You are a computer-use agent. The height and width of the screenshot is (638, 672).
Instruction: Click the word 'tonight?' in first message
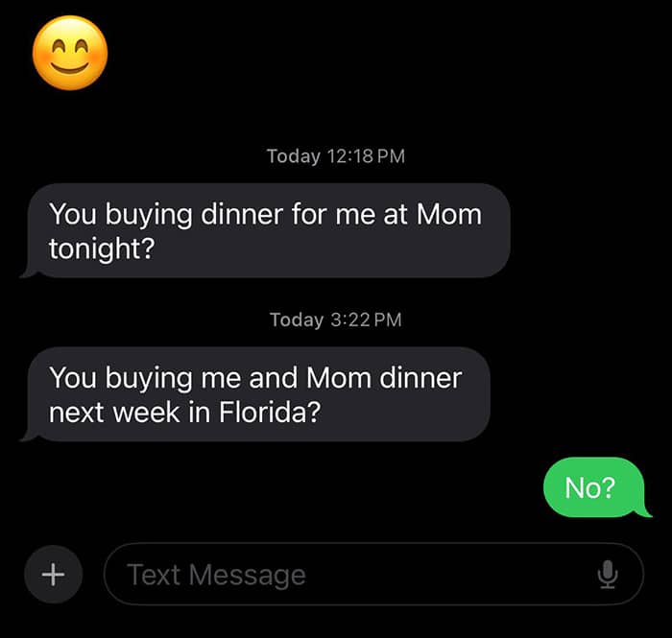[x=102, y=248]
